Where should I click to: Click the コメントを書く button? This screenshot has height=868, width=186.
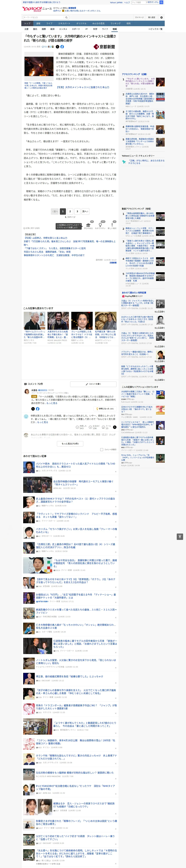(x=93, y=384)
